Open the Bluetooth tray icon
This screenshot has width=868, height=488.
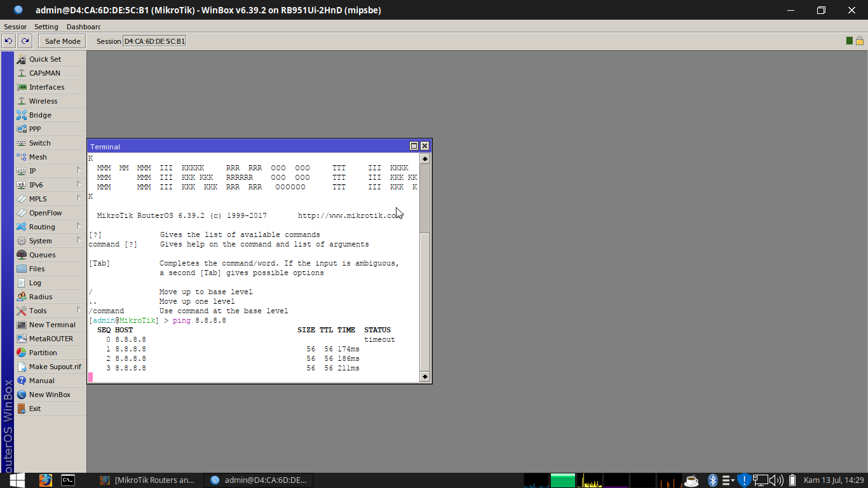713,480
